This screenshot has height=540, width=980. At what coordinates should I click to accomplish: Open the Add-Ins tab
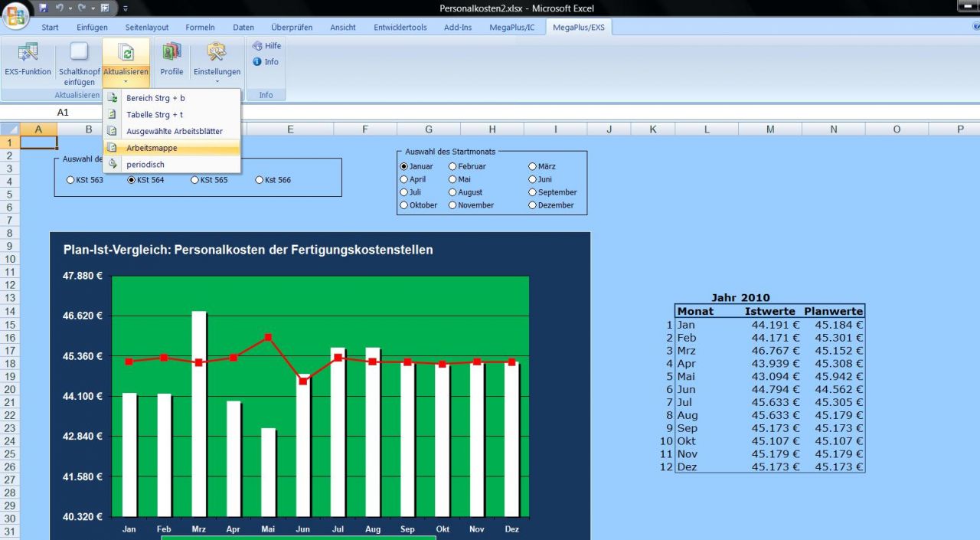(458, 28)
